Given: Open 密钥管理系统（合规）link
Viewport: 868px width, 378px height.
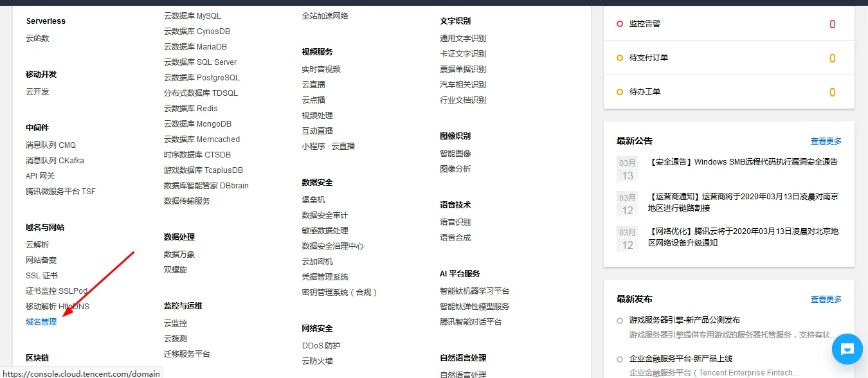Looking at the screenshot, I should point(340,292).
